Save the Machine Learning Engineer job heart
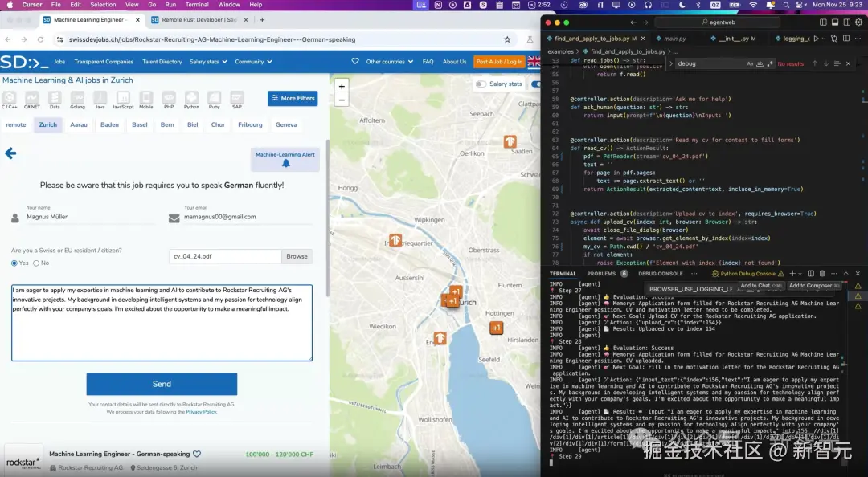868x477 pixels. [x=197, y=454]
